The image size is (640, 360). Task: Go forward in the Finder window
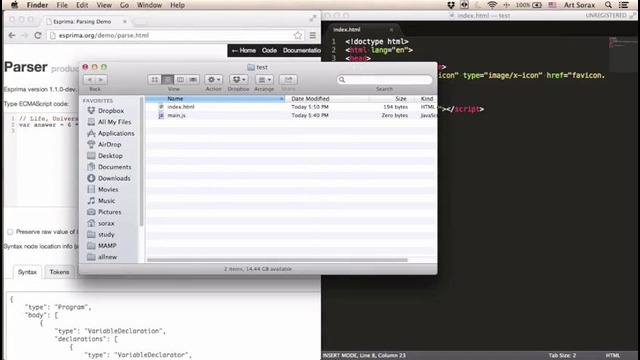(x=101, y=80)
